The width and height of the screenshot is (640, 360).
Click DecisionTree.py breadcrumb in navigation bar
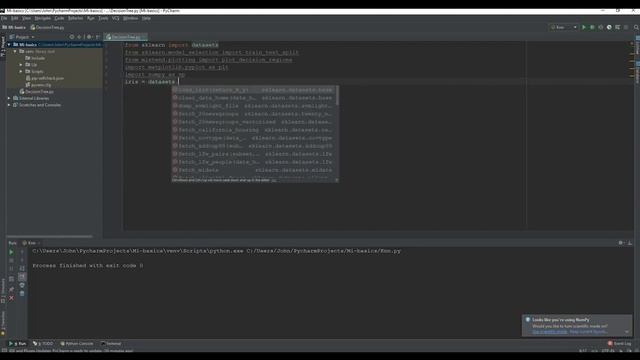pos(48,27)
